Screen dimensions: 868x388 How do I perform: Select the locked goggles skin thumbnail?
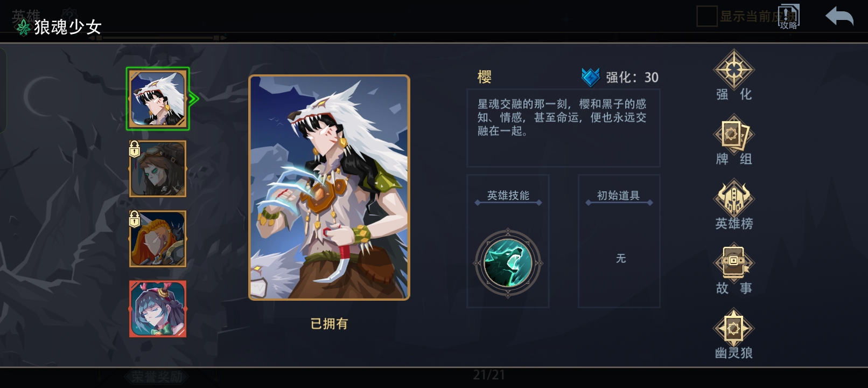pyautogui.click(x=158, y=169)
